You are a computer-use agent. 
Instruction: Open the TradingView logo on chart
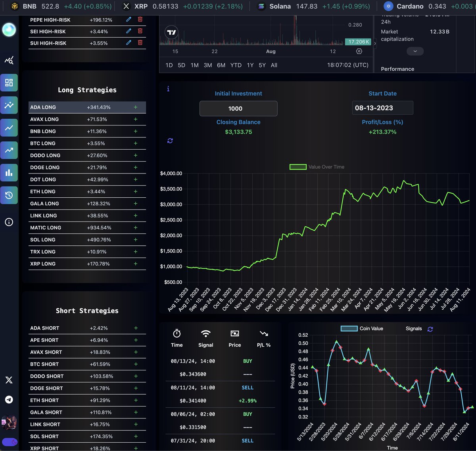[x=172, y=33]
